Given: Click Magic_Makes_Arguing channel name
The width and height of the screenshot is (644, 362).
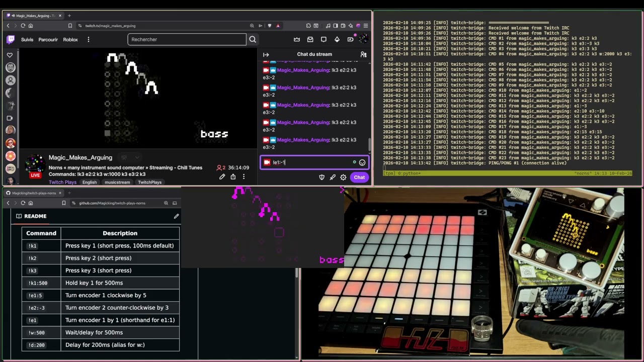Looking at the screenshot, I should pyautogui.click(x=80, y=157).
